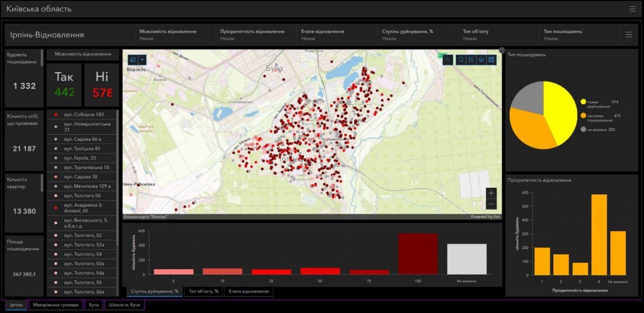
Task: Select вул. Героїв, 33 list row
Action: click(x=82, y=158)
